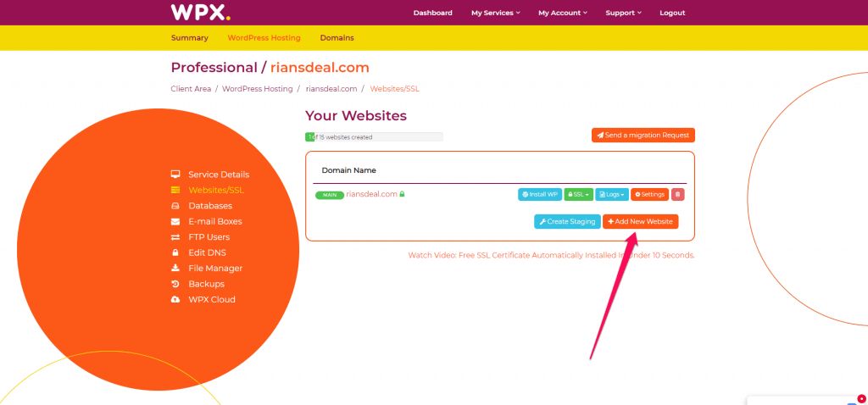Click the Logout link
This screenshot has width=868, height=405.
click(x=672, y=13)
